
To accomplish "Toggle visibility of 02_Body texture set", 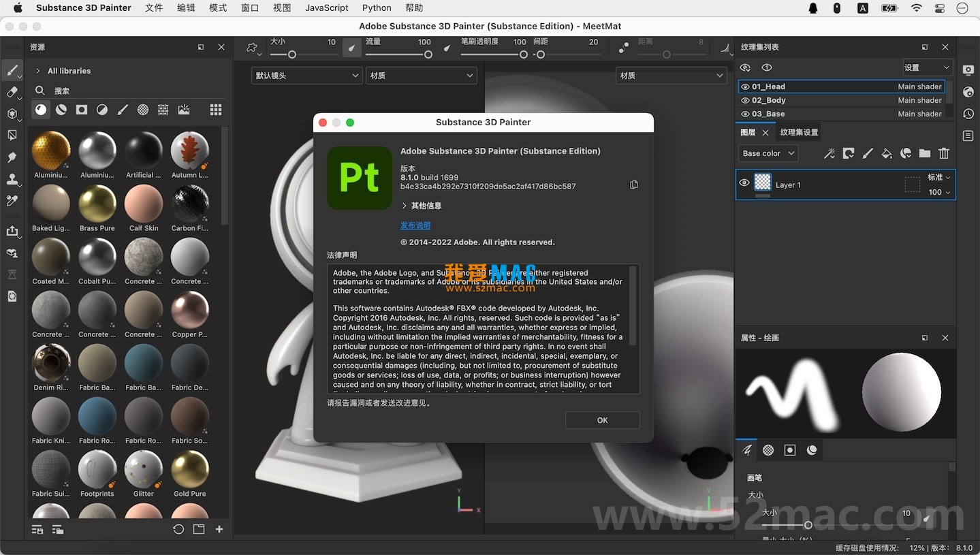I will click(x=745, y=100).
